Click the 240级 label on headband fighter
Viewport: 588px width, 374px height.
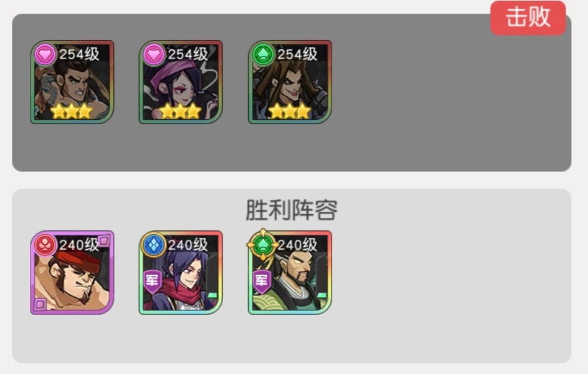coord(79,245)
